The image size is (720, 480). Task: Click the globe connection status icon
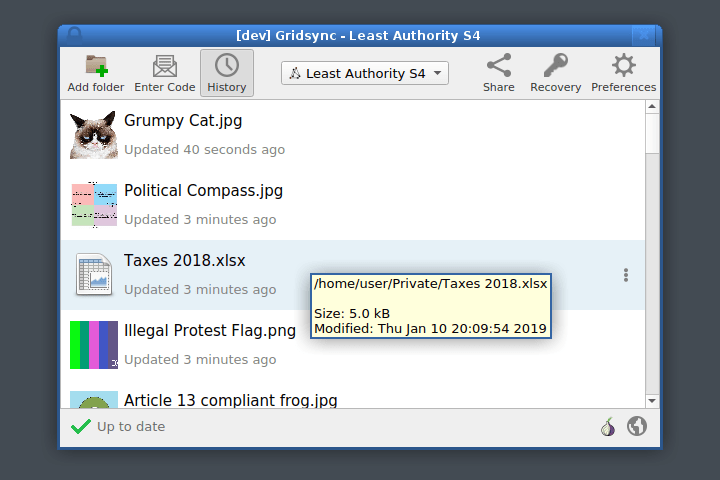(637, 426)
